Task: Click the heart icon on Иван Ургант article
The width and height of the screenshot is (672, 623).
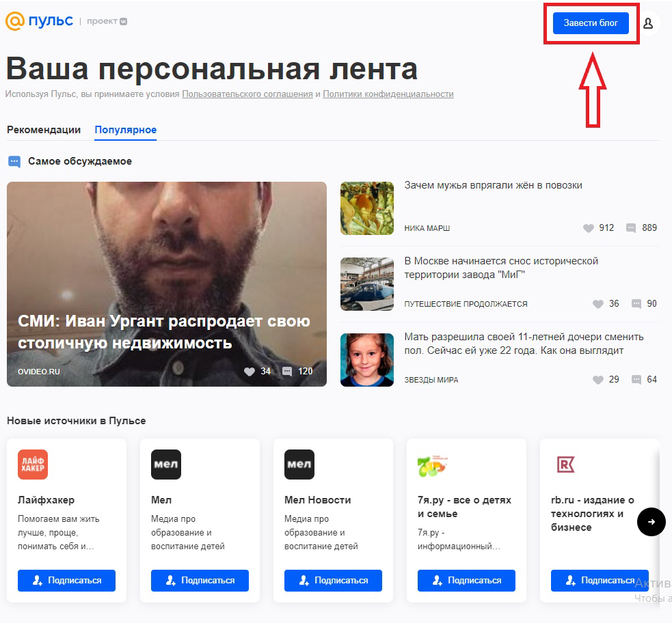Action: (250, 371)
